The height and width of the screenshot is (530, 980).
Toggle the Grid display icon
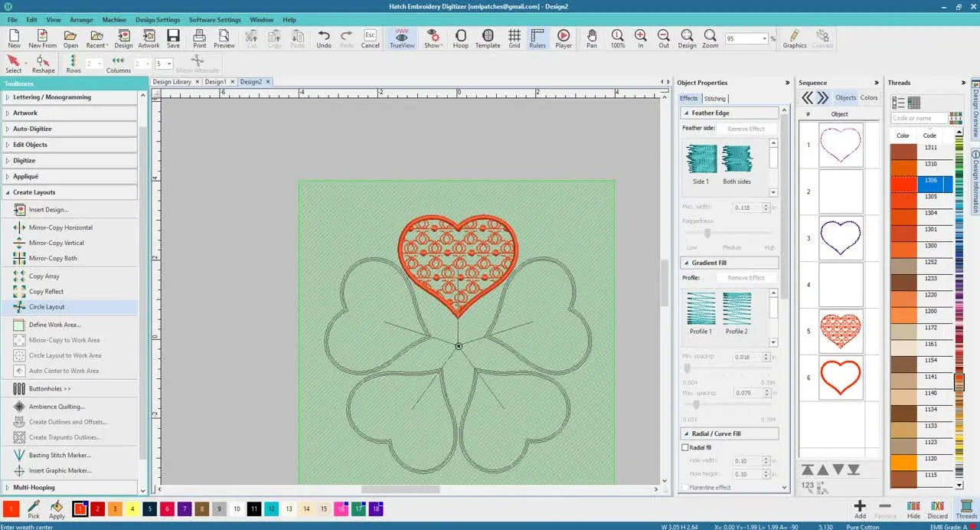pos(514,38)
